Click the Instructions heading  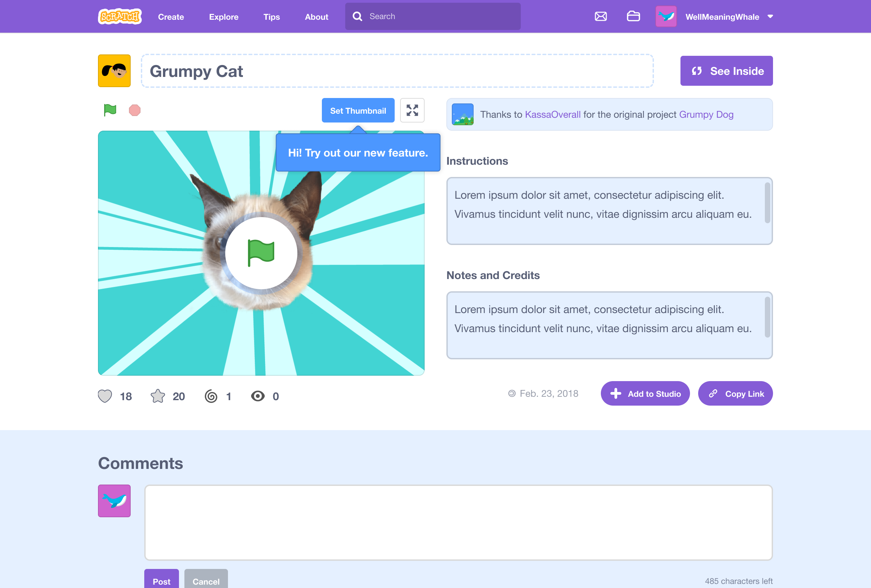(477, 161)
